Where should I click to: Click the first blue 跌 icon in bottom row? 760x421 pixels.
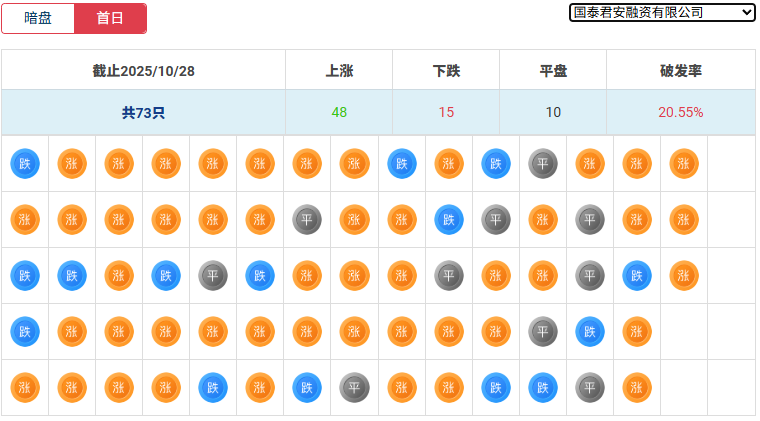(x=213, y=387)
